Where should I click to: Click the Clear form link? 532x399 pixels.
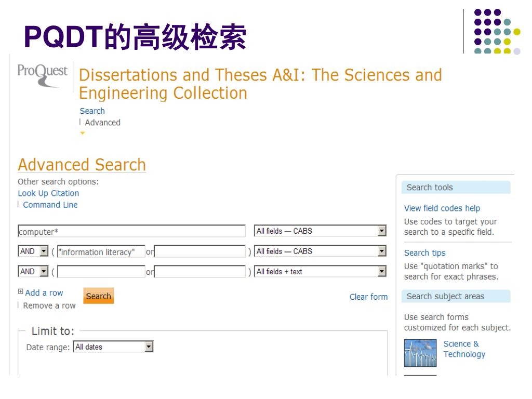[x=368, y=297]
